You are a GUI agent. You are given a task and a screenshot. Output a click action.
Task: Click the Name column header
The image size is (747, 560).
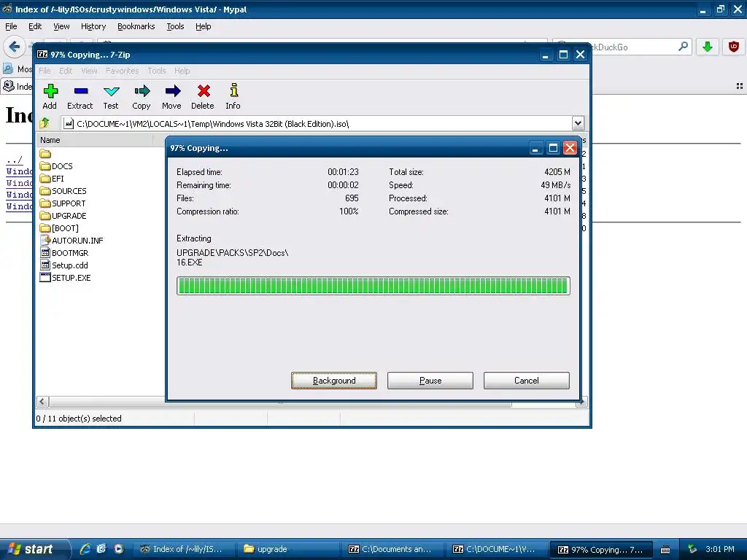pyautogui.click(x=94, y=140)
